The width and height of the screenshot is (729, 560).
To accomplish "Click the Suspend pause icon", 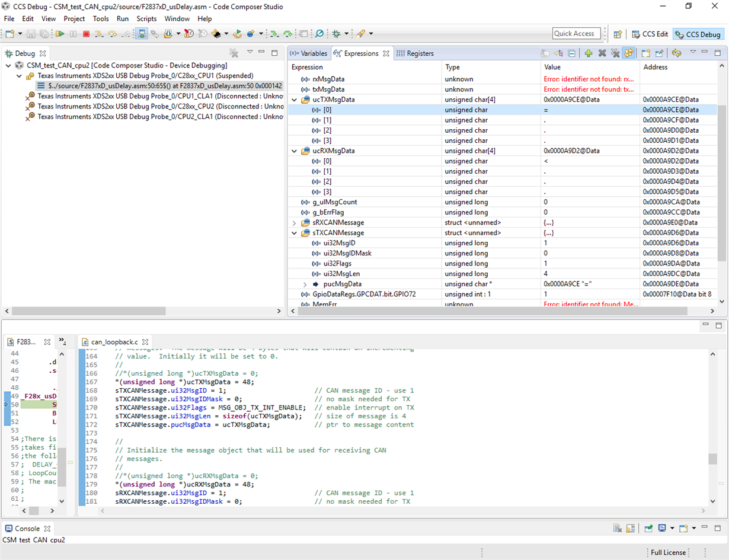I will (73, 34).
